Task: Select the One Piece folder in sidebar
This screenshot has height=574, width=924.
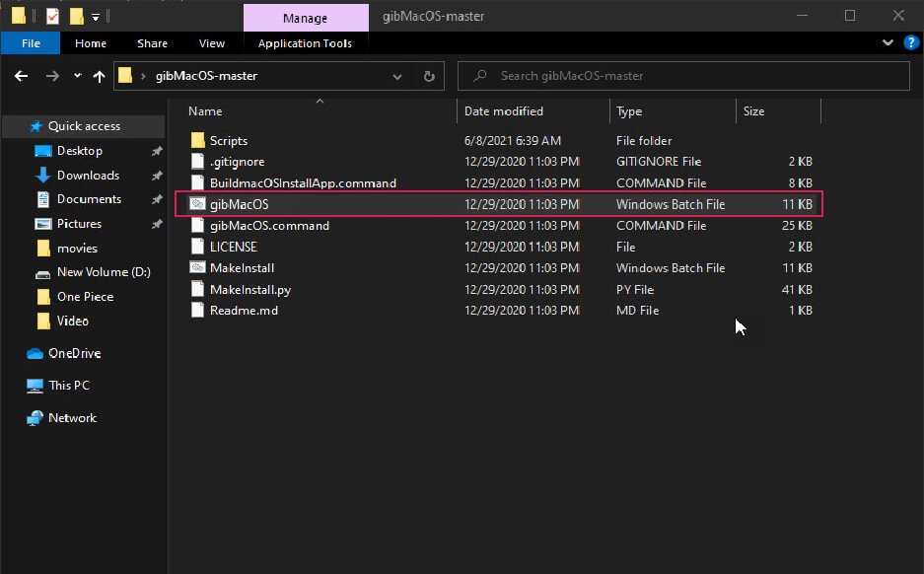Action: 85,297
